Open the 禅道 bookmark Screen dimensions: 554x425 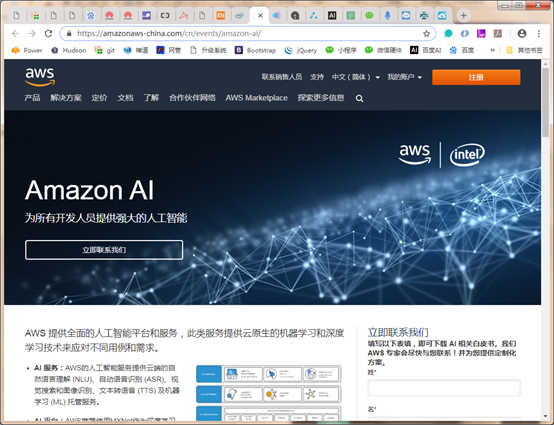click(136, 51)
